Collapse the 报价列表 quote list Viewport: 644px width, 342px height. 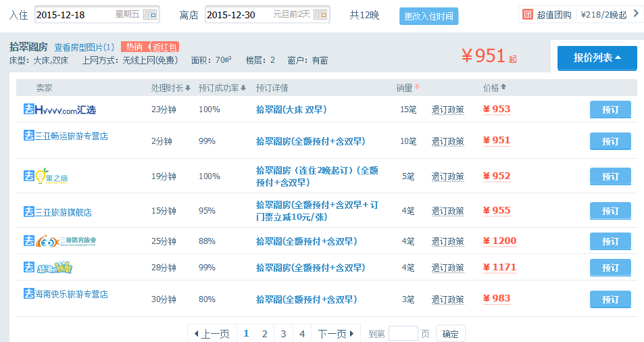597,58
